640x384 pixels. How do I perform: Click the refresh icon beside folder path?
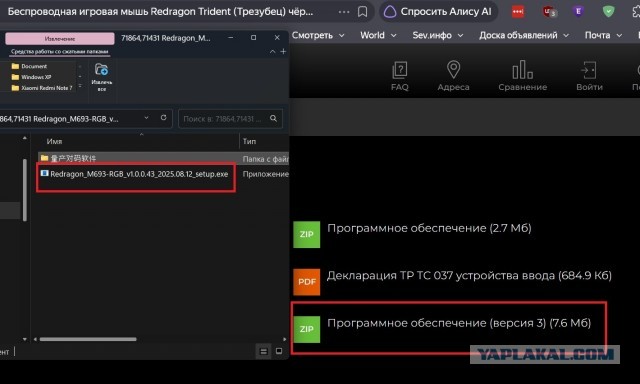[163, 118]
